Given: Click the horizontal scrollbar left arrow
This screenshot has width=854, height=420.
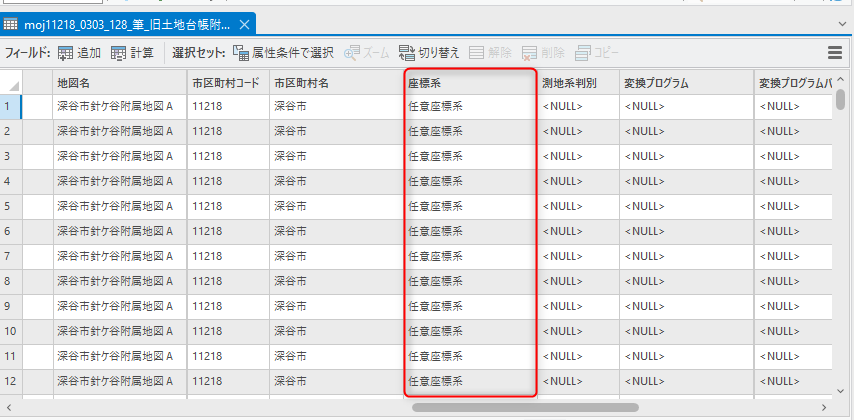Looking at the screenshot, I should (8, 407).
